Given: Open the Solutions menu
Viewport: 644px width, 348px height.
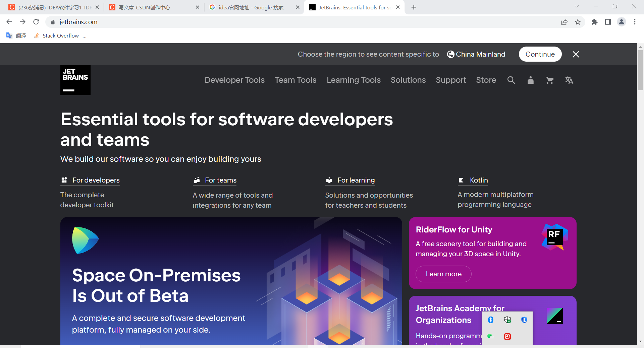Looking at the screenshot, I should 408,80.
